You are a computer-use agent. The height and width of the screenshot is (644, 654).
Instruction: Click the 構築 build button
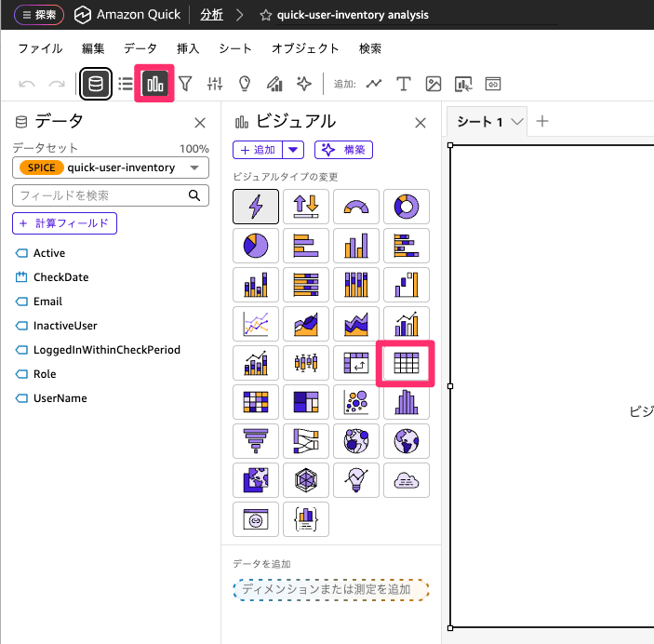343,150
